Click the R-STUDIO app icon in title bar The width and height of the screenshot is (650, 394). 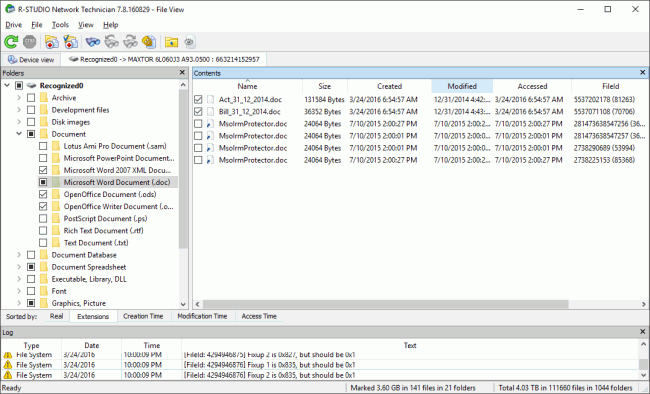coord(10,9)
